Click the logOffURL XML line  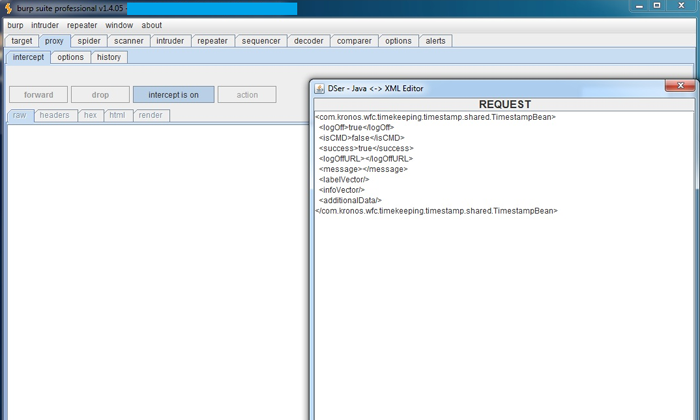click(366, 158)
